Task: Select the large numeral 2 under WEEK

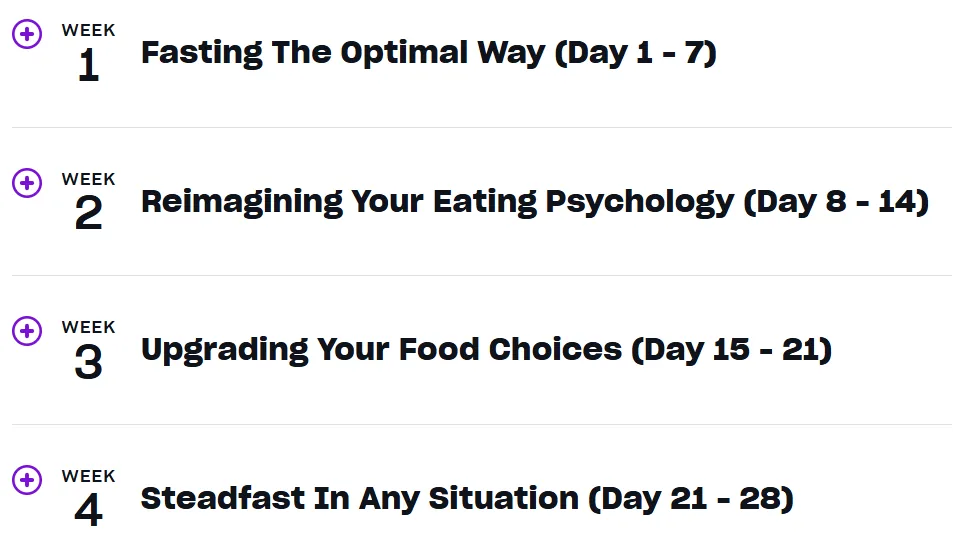Action: (89, 213)
